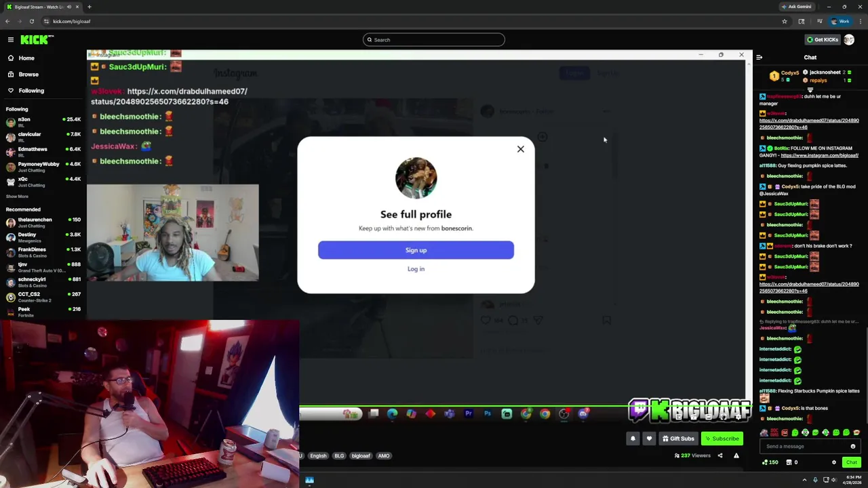The height and width of the screenshot is (488, 868).
Task: Click the share stream icon
Action: pos(720,455)
